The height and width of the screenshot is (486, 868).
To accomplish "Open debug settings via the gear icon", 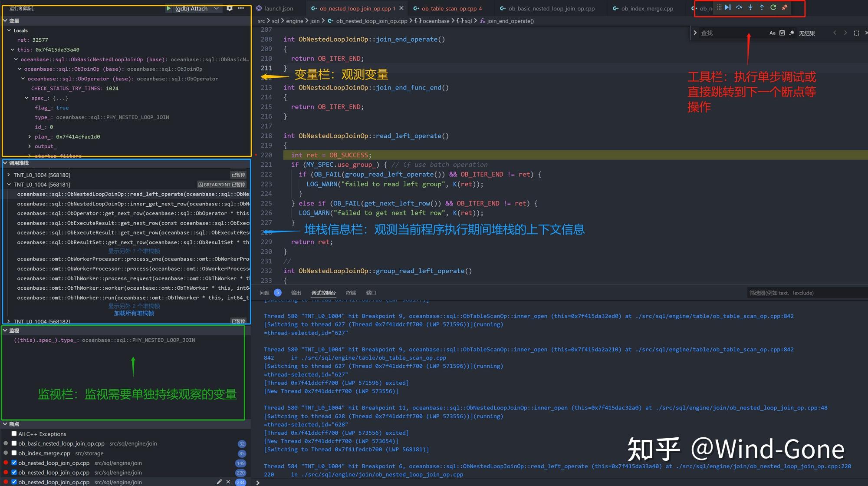I will pyautogui.click(x=230, y=8).
